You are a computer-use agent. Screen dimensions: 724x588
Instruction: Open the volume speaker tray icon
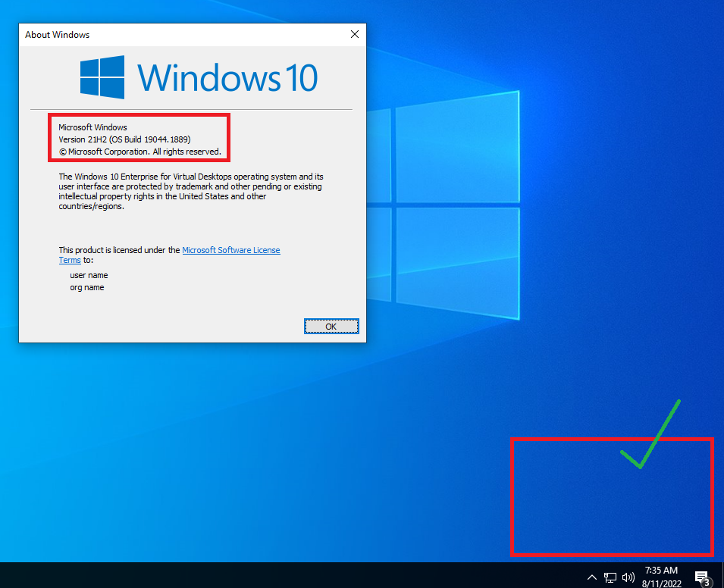(628, 577)
